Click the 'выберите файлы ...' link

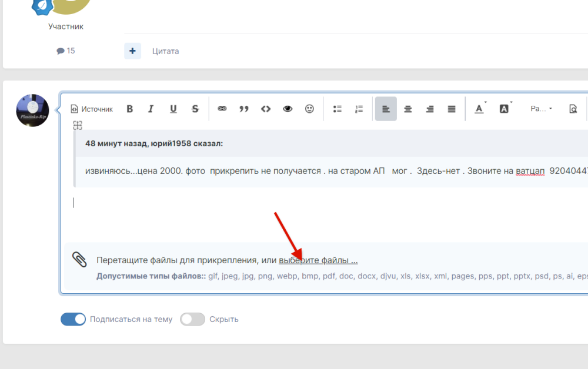[318, 260]
